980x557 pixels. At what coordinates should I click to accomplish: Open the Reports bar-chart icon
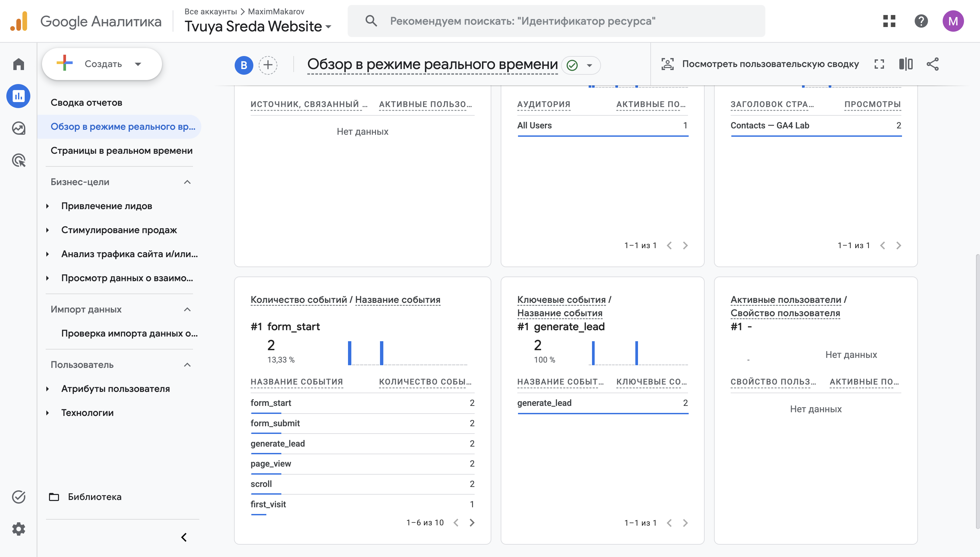pos(18,96)
